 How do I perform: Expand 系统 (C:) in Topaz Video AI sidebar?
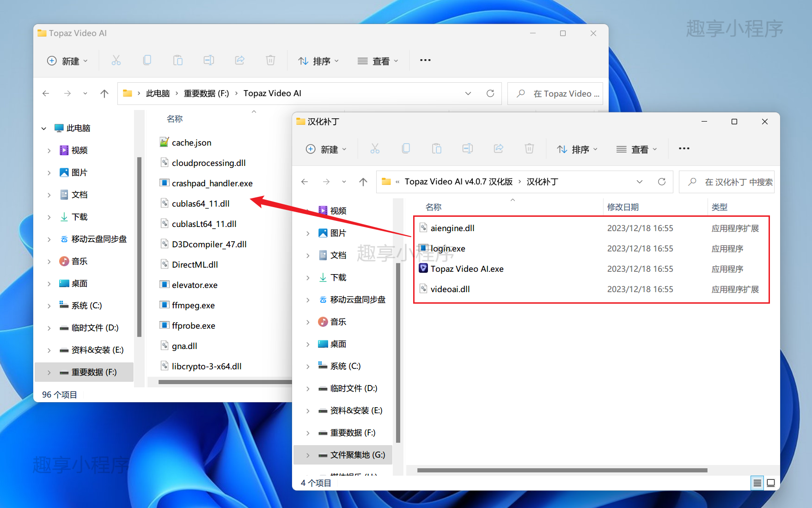tap(49, 306)
